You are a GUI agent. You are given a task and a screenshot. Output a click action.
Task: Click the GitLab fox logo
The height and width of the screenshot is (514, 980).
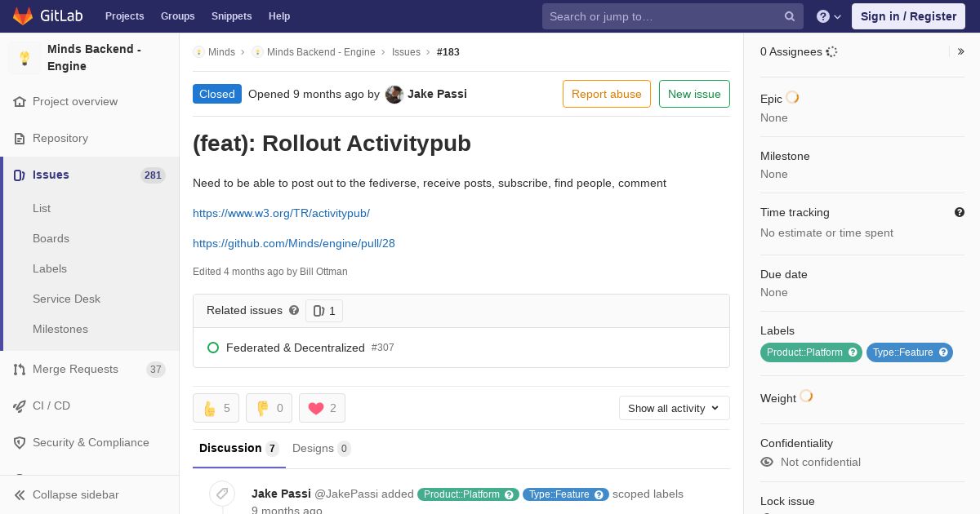(23, 16)
